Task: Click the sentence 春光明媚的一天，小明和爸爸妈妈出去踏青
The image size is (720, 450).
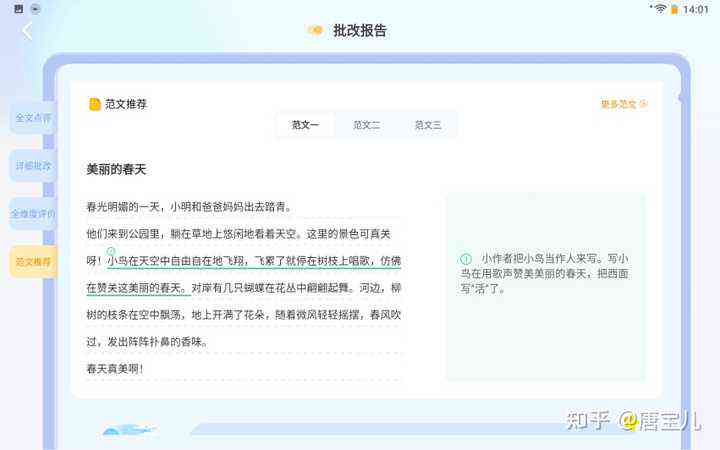Action: (x=189, y=207)
